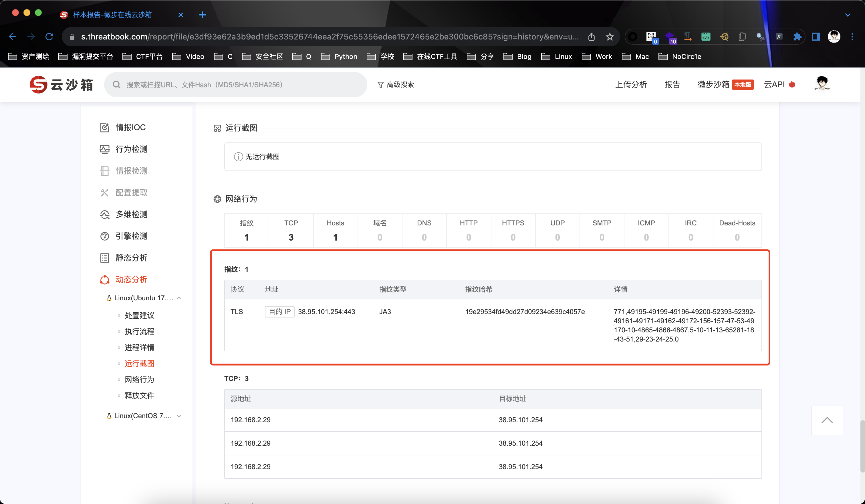Jump to 释放文件 subsection
The width and height of the screenshot is (865, 504).
click(139, 395)
